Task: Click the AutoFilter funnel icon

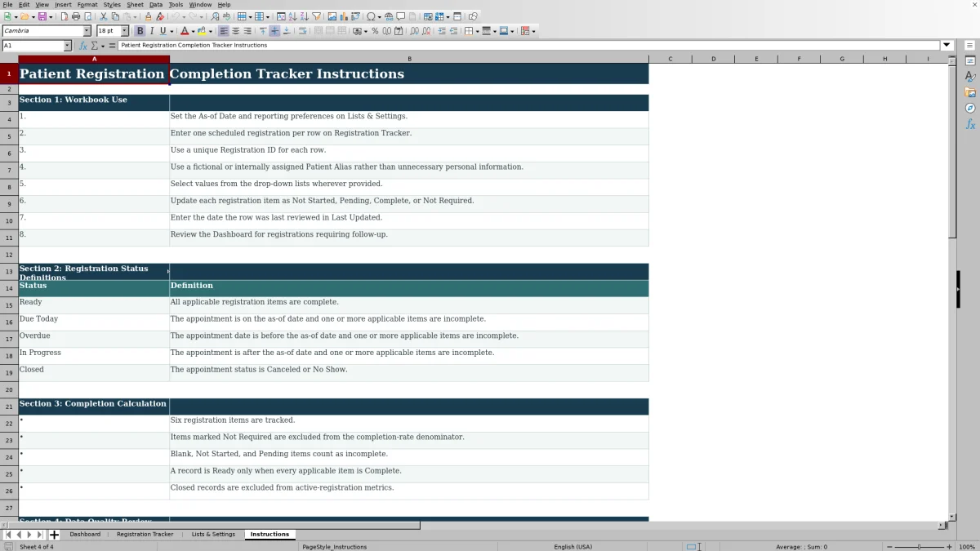Action: coord(317,16)
